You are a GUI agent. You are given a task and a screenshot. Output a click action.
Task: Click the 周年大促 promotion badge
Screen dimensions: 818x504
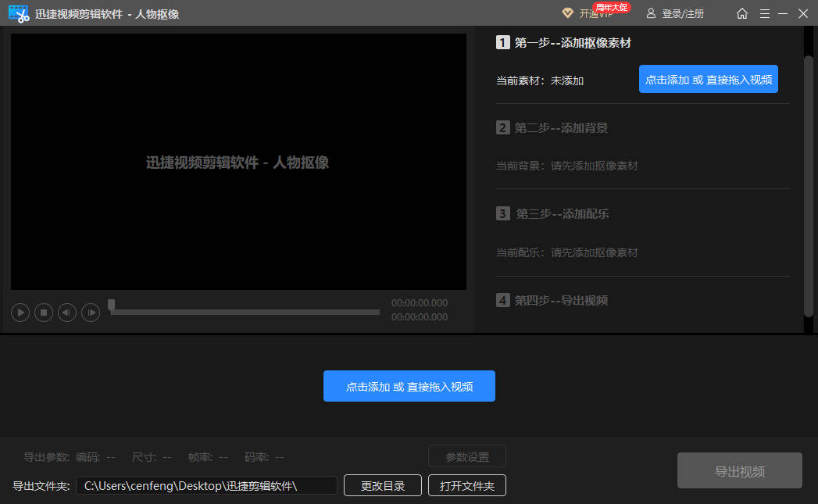click(612, 7)
